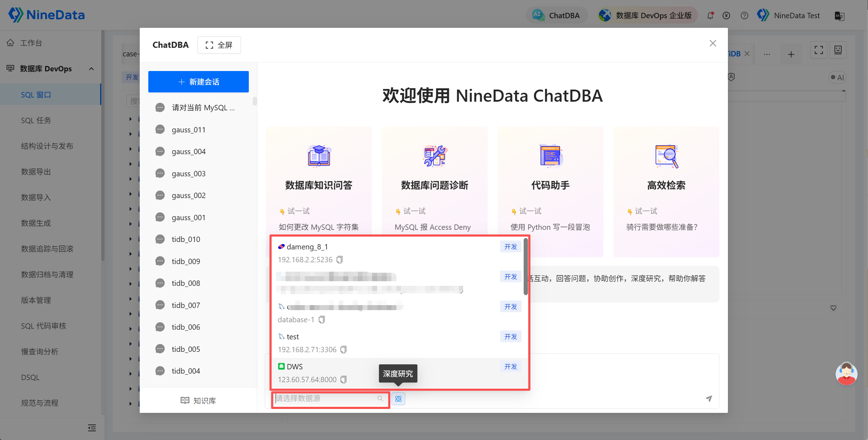Select the DWS data source

[x=398, y=373]
